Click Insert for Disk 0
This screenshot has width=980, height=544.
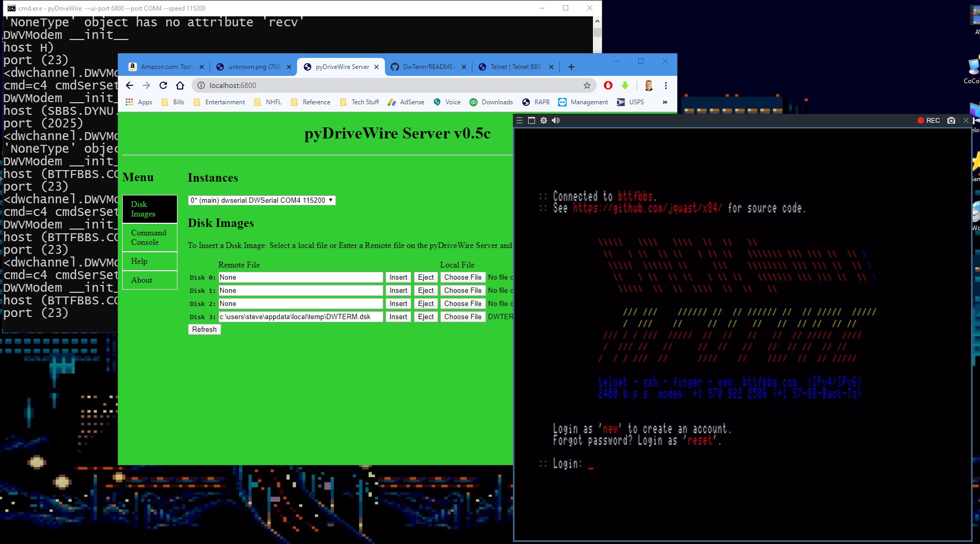click(x=398, y=278)
